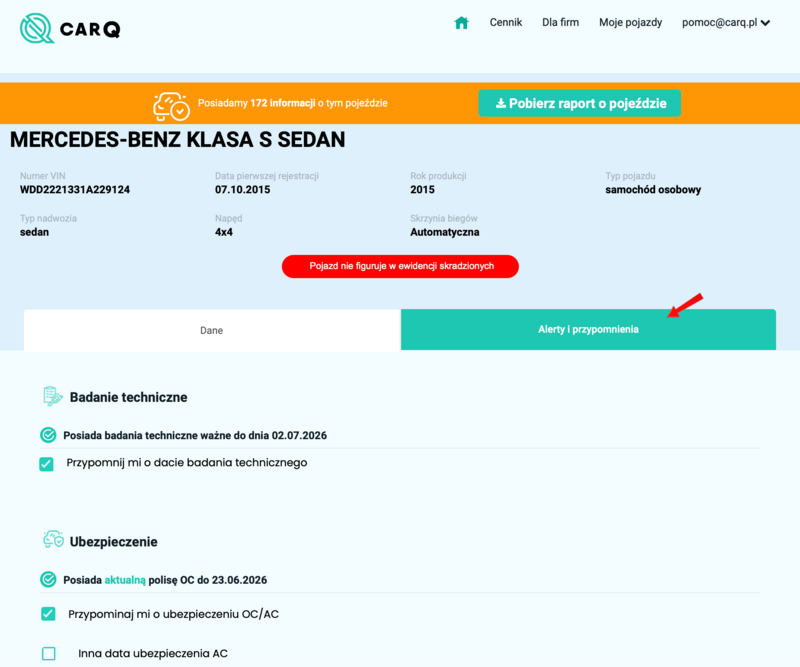Go to home via house icon
The width and height of the screenshot is (800, 667).
coord(461,22)
